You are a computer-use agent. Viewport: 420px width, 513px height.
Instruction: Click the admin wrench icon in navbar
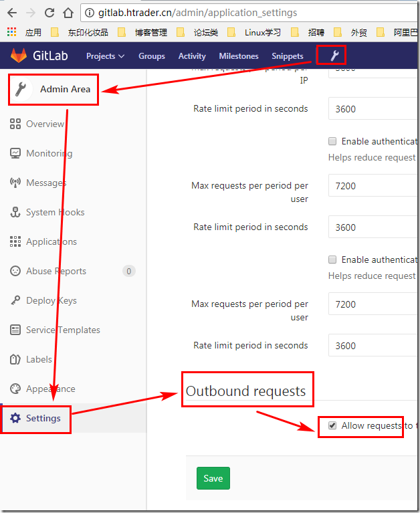(x=331, y=56)
